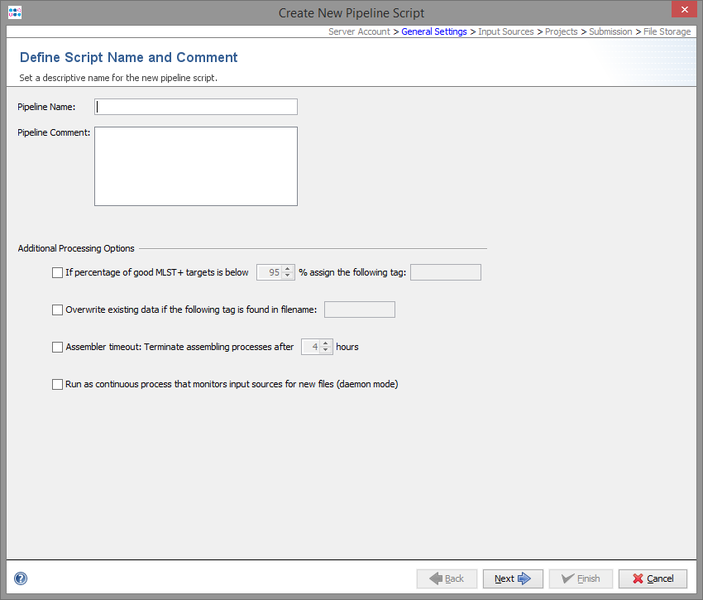Go to the Server Account step

coord(359,32)
